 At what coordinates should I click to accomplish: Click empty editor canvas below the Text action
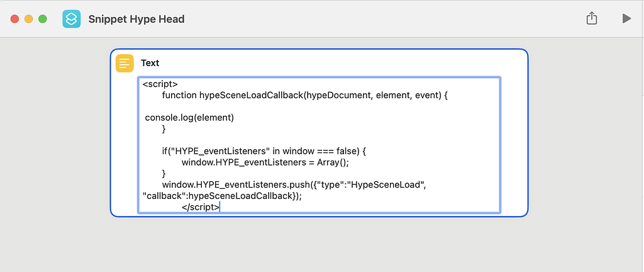[314, 246]
